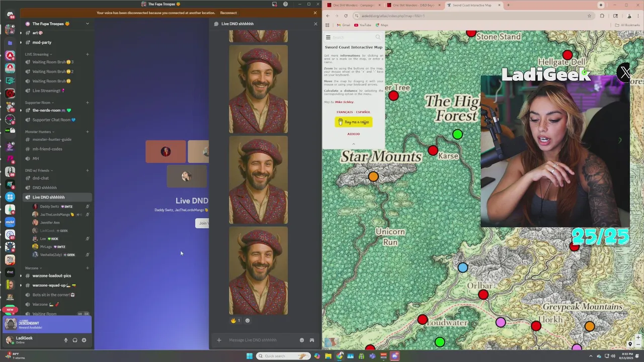Screen dimensions: 644x362
Task: Open dnd-chat text channel
Action: (57, 178)
